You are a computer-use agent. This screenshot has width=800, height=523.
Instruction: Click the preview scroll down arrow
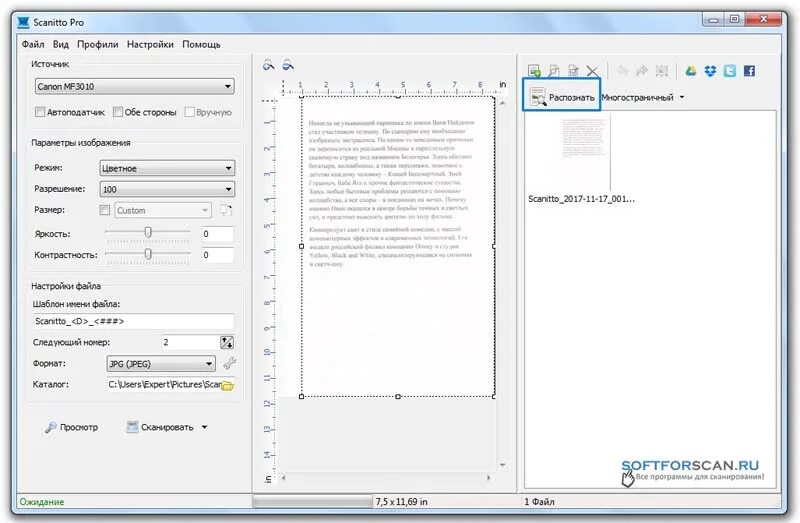point(503,465)
